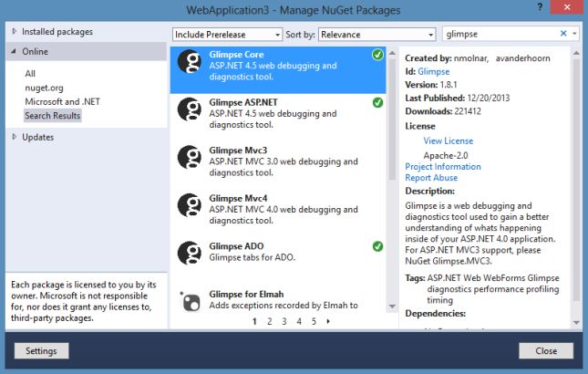Select Search Results node
The height and width of the screenshot is (374, 588).
[53, 116]
